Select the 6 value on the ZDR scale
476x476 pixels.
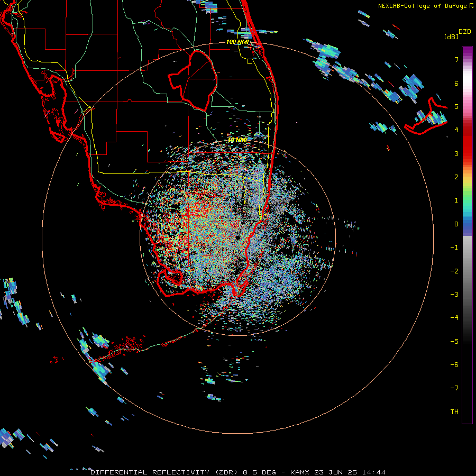point(456,83)
